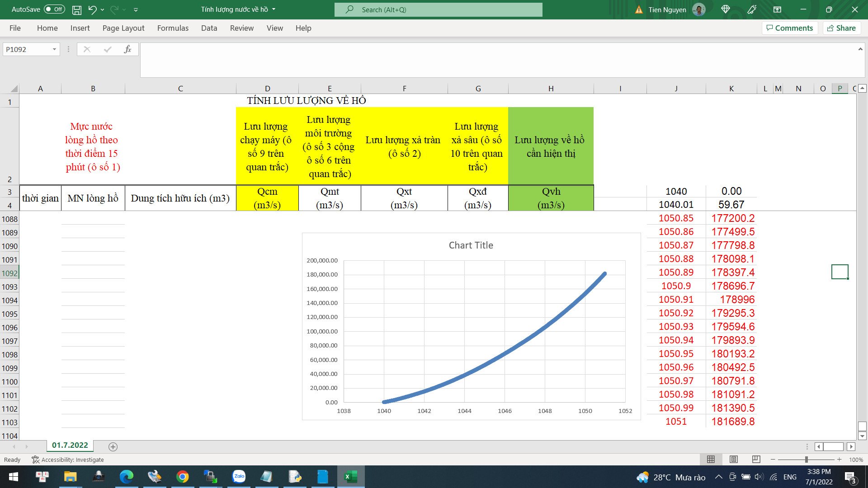Click the zoom slider handle

[x=806, y=460]
